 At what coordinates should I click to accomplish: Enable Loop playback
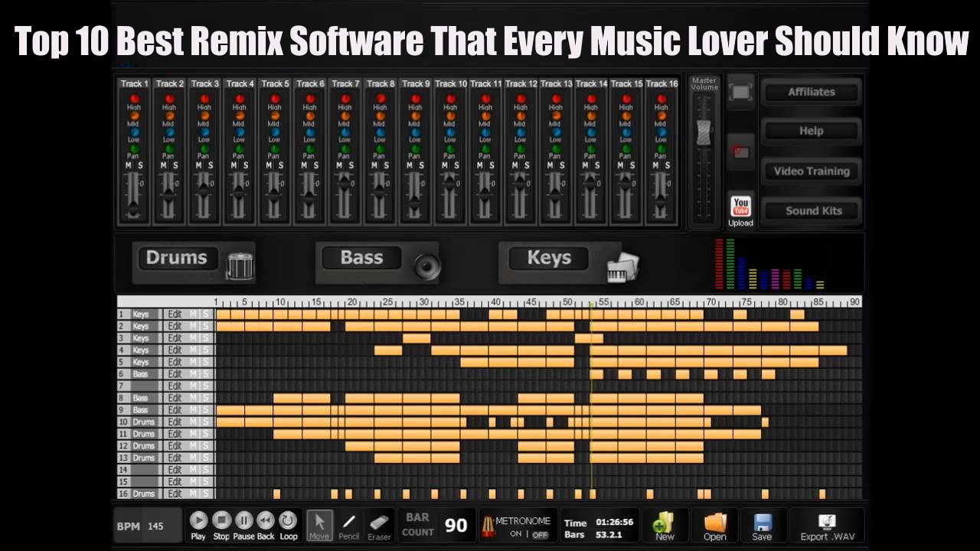click(x=289, y=521)
